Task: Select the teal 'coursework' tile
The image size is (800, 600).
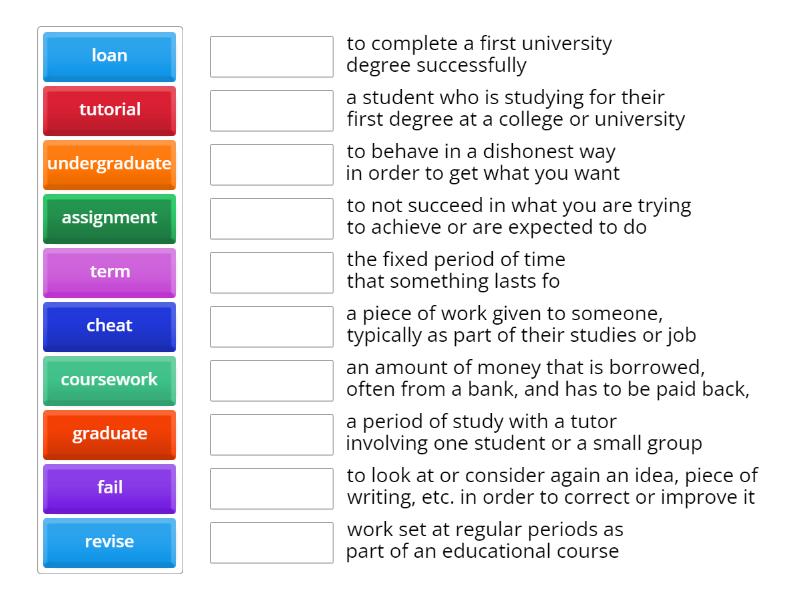Action: pyautogui.click(x=110, y=380)
